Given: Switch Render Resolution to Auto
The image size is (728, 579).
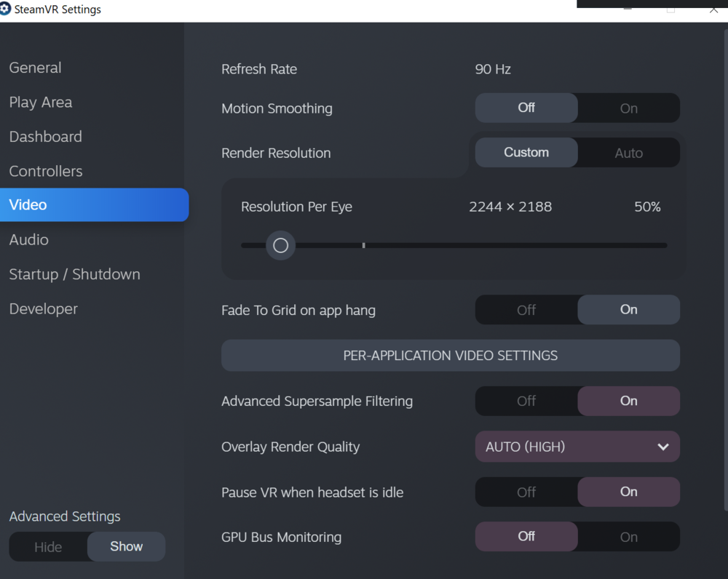Looking at the screenshot, I should pyautogui.click(x=628, y=153).
